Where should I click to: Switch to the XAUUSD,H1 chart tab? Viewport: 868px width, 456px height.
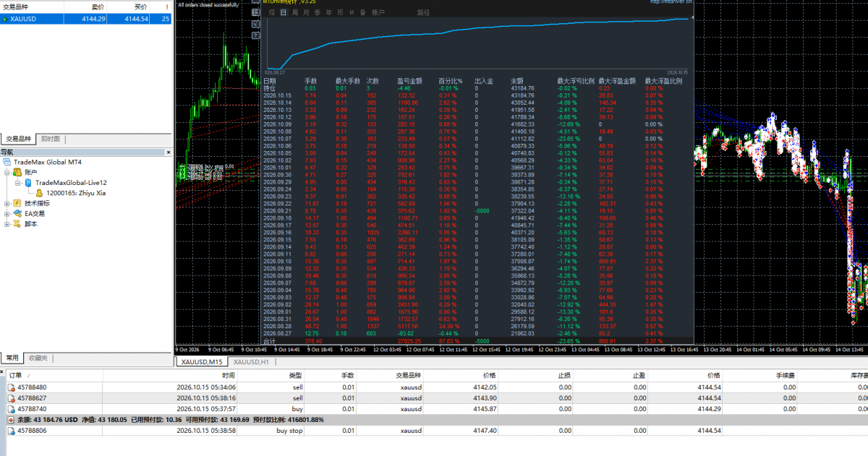[x=251, y=361]
